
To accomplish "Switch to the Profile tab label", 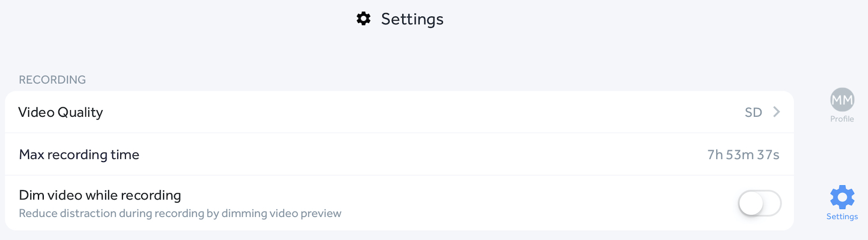I will tap(842, 119).
